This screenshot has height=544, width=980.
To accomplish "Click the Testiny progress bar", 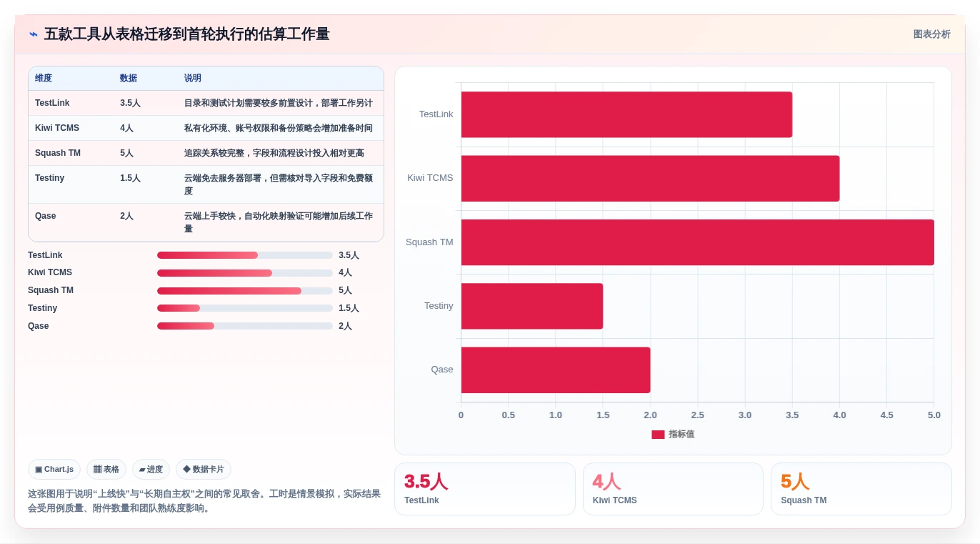I will (245, 308).
